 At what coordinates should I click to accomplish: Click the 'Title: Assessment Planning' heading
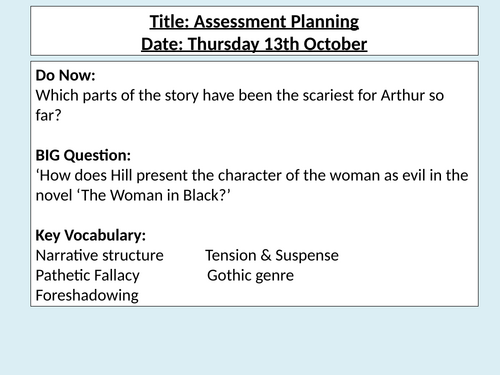coord(254,22)
